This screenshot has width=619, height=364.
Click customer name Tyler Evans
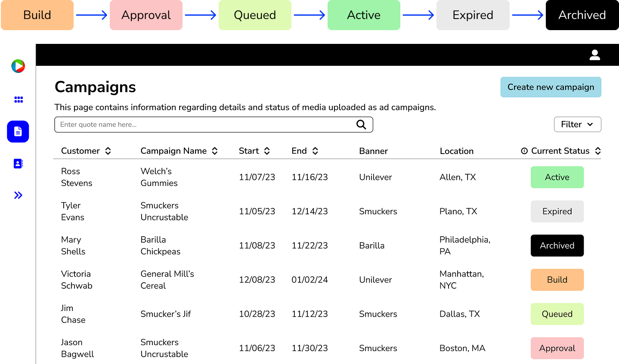click(x=73, y=211)
